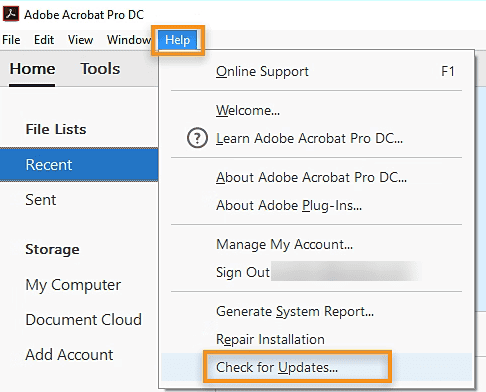The width and height of the screenshot is (486, 392).
Task: Close the open Help menu
Action: 178,40
